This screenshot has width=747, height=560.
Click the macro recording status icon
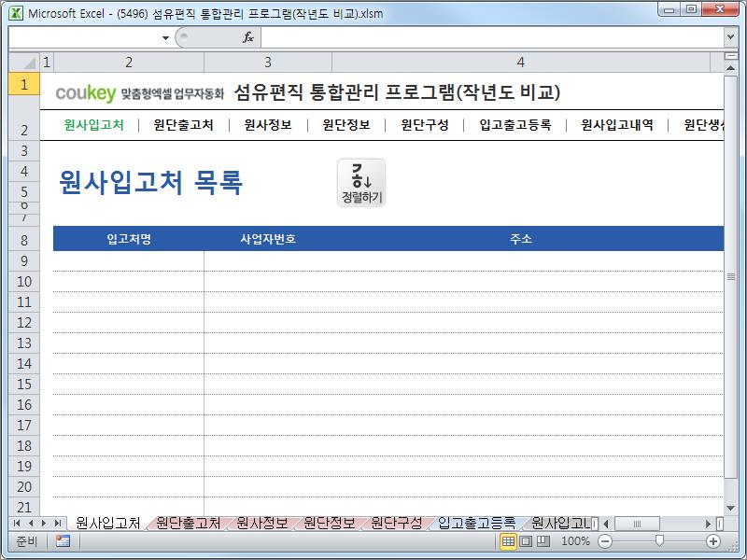click(x=63, y=541)
